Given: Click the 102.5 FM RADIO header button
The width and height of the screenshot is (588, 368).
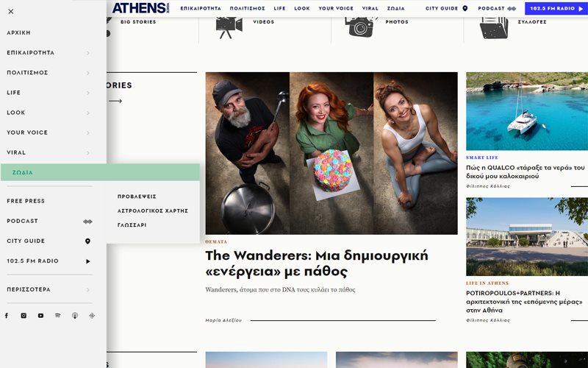Looking at the screenshot, I should pyautogui.click(x=556, y=8).
